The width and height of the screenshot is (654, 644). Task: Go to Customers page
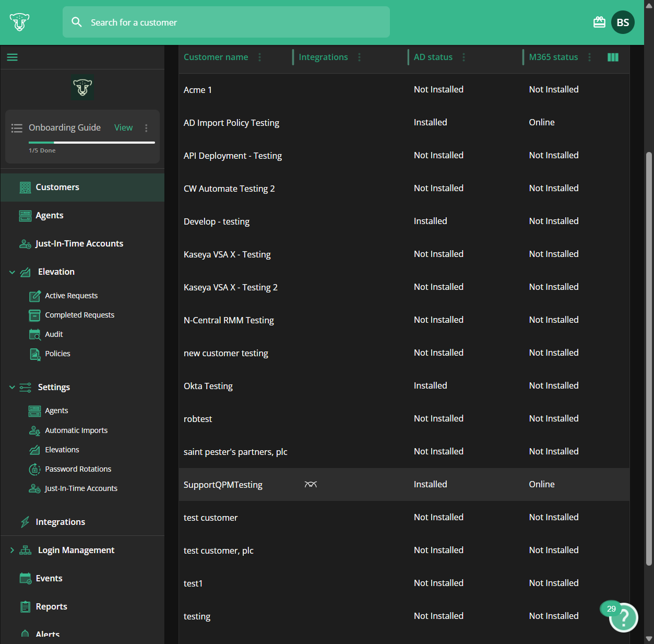point(82,188)
